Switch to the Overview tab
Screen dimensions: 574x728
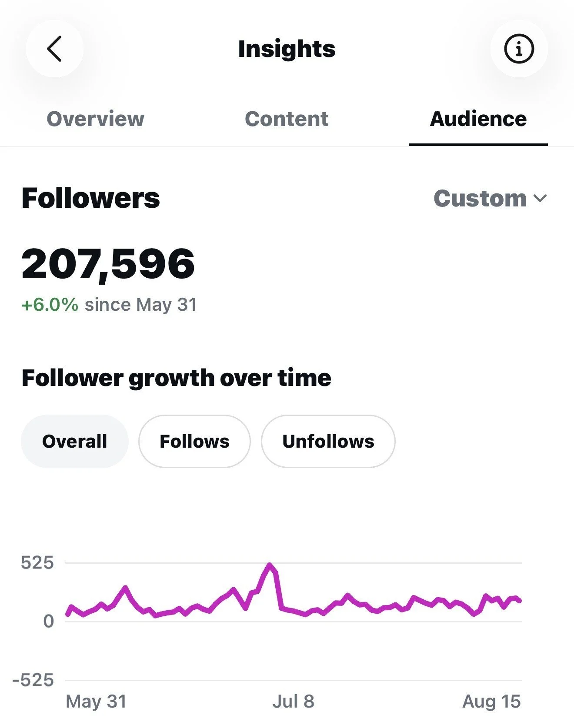click(95, 119)
